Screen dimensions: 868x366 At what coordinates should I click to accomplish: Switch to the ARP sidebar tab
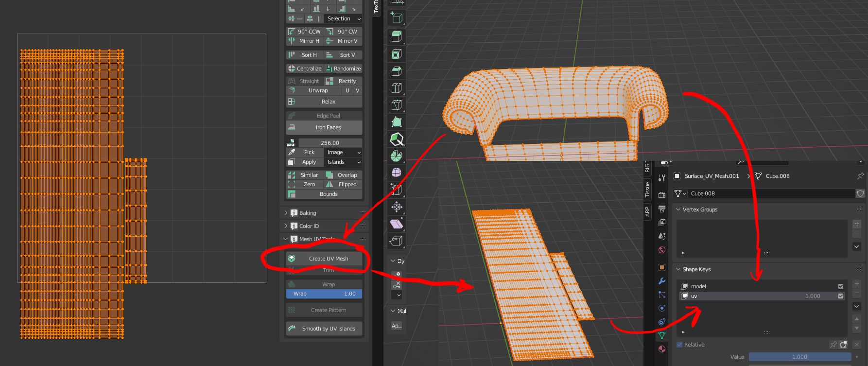[647, 211]
